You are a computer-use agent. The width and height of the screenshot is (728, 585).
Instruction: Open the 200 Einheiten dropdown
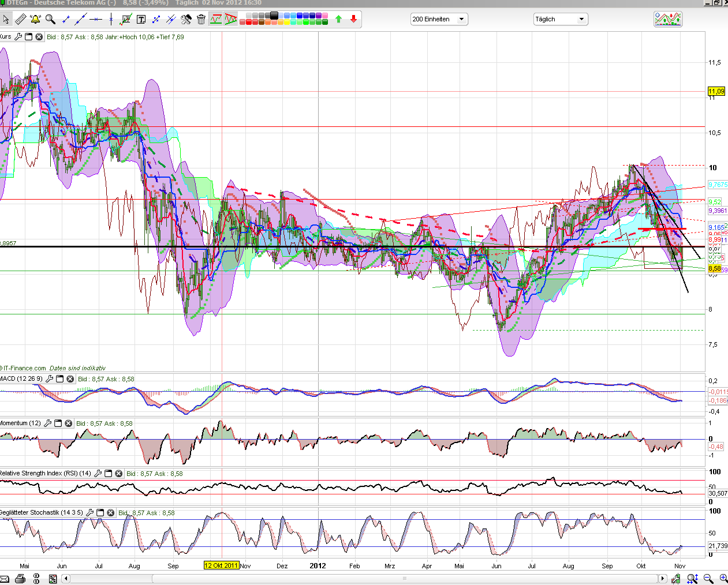coord(439,20)
